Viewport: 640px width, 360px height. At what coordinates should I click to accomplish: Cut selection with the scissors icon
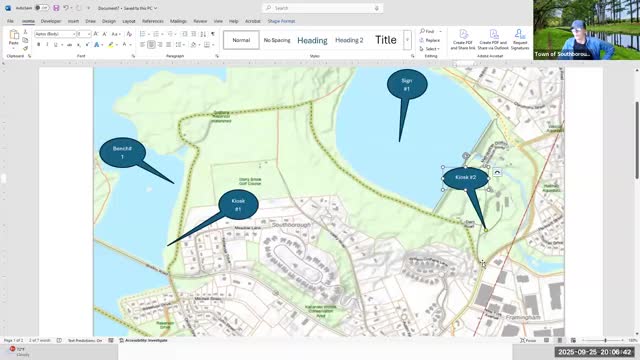pyautogui.click(x=25, y=32)
